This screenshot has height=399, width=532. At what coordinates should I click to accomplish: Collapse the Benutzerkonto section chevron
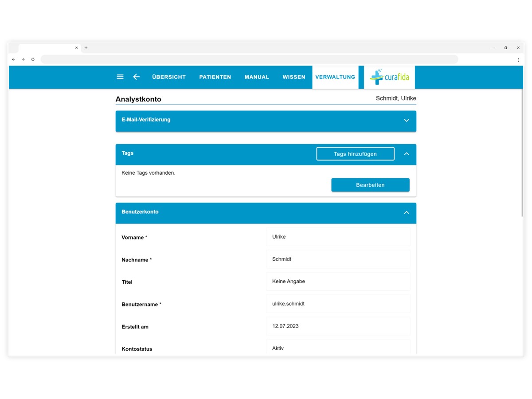[407, 213]
